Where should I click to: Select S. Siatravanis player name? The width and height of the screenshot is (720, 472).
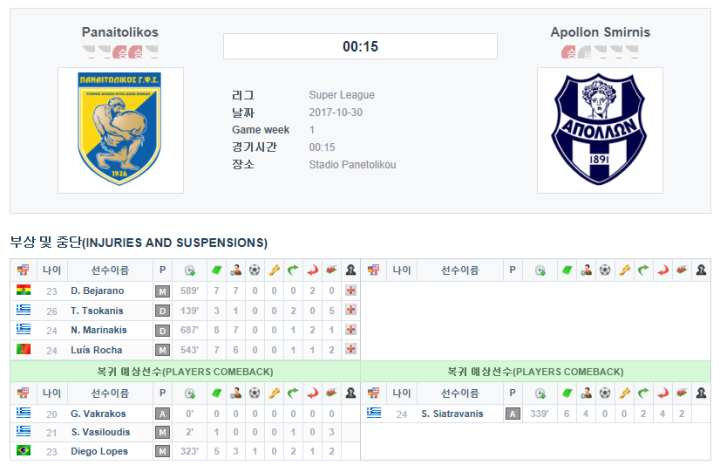click(452, 414)
